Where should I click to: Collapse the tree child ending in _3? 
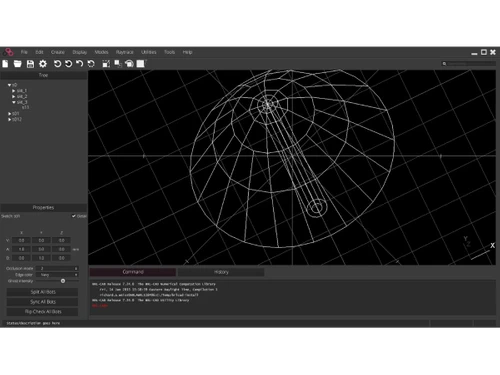coord(14,102)
